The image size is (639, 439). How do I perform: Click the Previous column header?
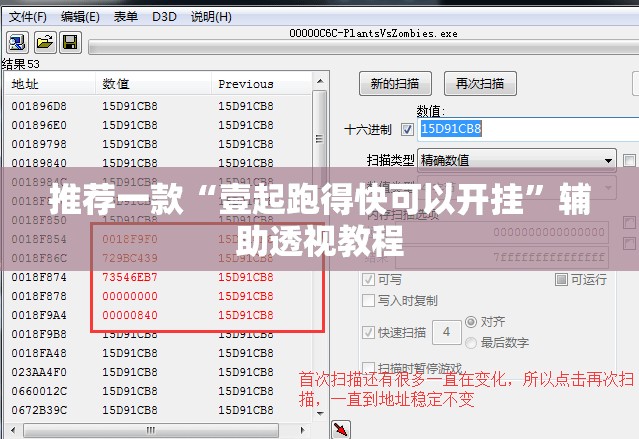[261, 84]
